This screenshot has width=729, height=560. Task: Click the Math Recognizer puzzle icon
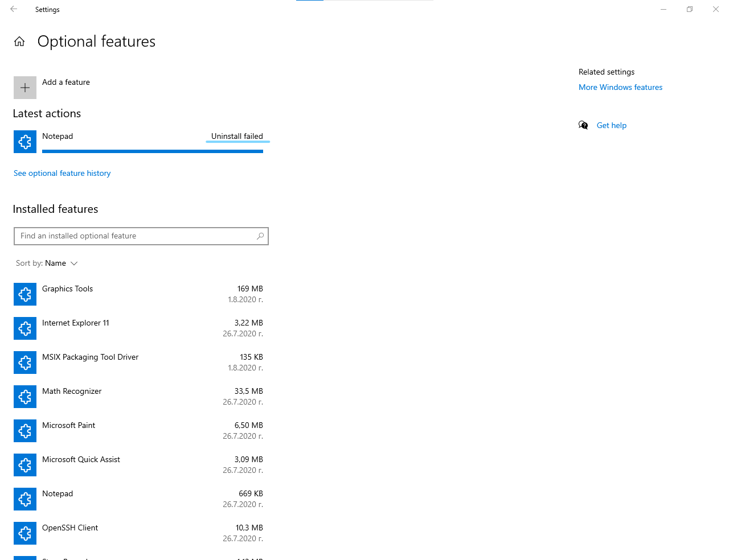(x=25, y=397)
